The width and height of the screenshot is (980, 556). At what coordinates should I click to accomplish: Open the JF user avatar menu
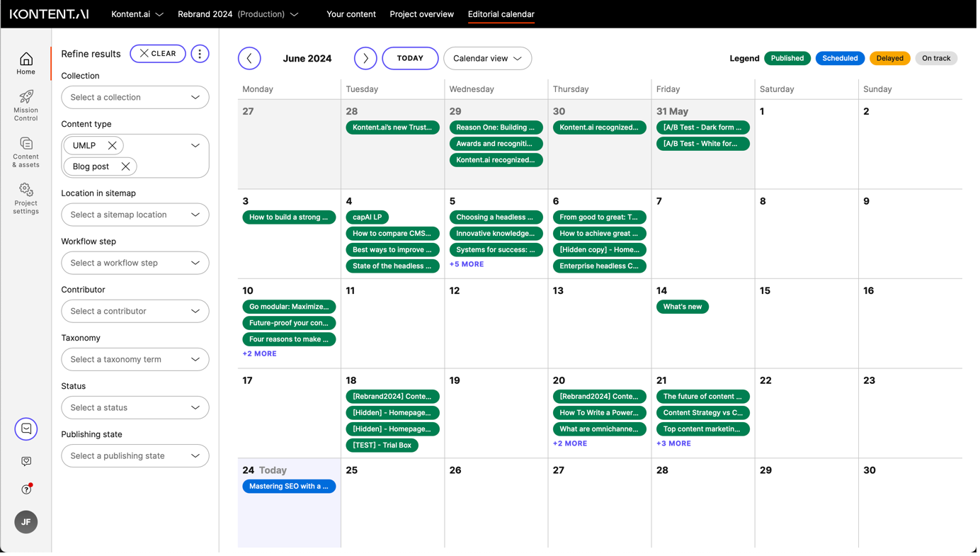pyautogui.click(x=26, y=522)
